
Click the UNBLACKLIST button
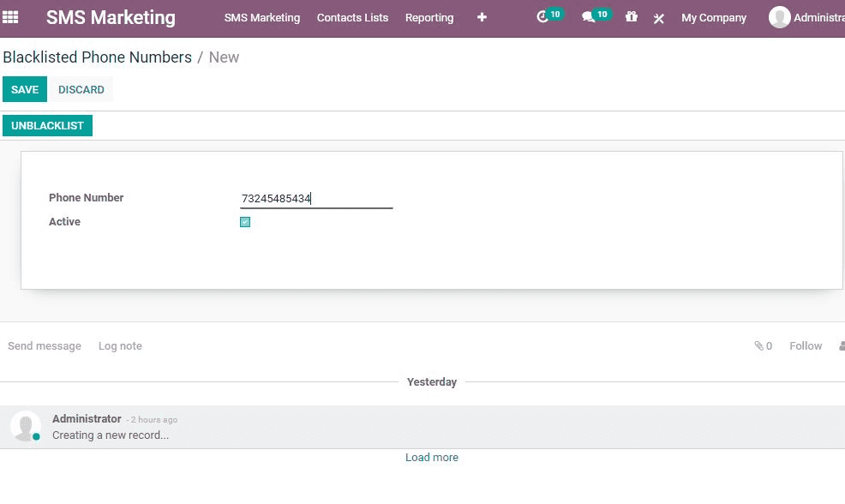click(47, 126)
